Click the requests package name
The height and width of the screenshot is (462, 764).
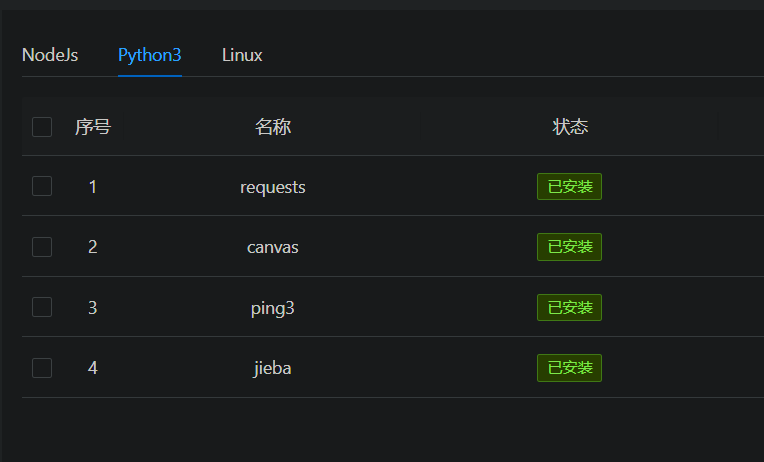click(273, 187)
